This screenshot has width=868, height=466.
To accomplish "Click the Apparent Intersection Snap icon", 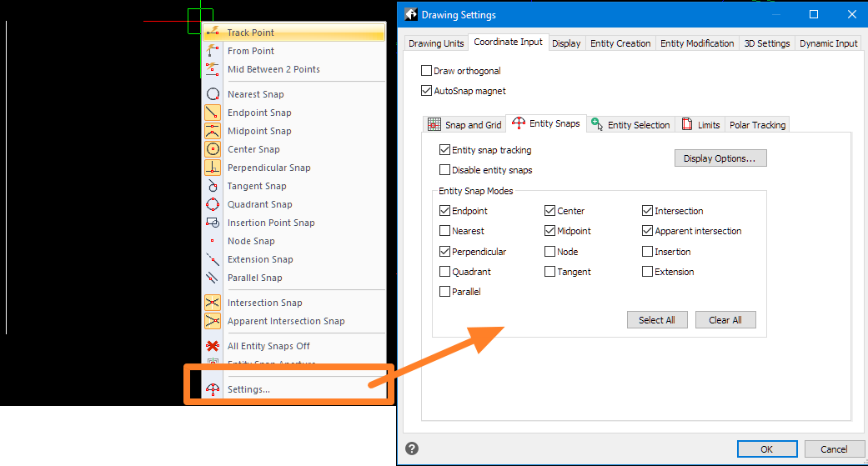I will (x=213, y=321).
